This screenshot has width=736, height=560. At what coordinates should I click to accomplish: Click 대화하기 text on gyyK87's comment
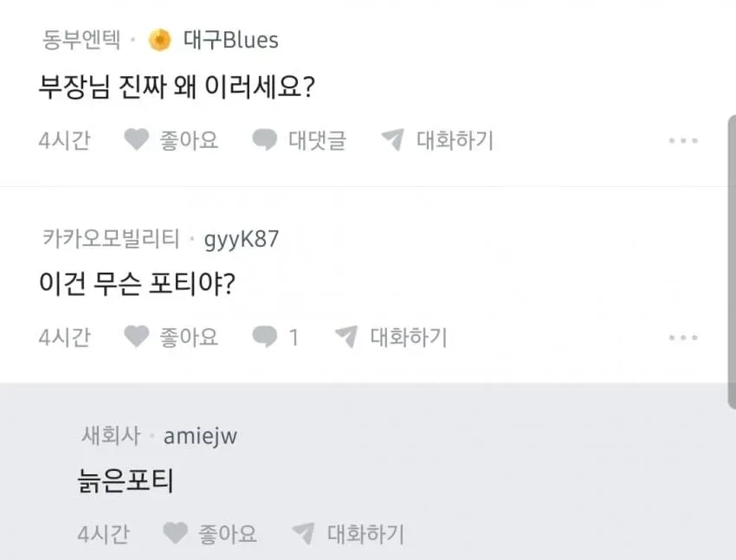click(409, 338)
